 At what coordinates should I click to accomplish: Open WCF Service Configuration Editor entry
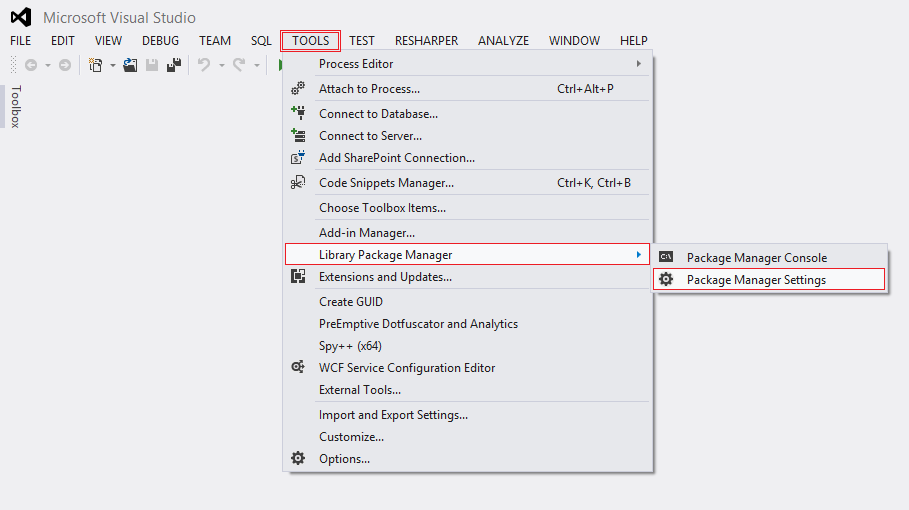tap(467, 368)
